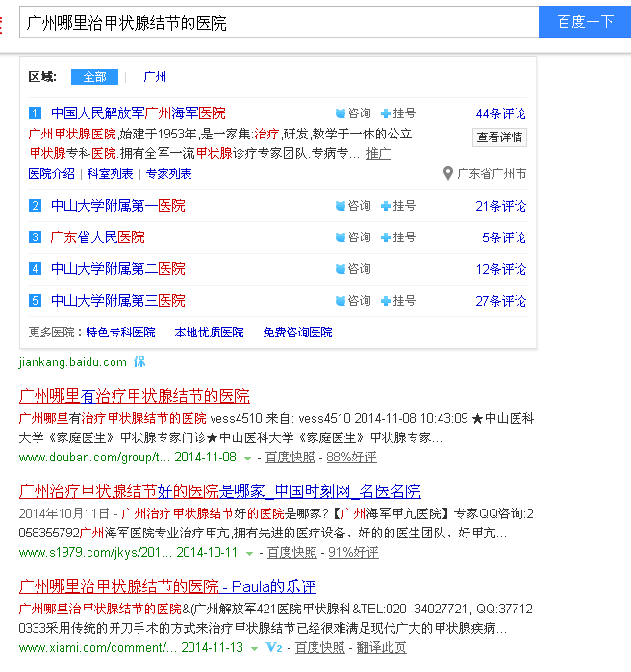Click the 查看详情 button
This screenshot has width=631, height=672.
pyautogui.click(x=500, y=137)
